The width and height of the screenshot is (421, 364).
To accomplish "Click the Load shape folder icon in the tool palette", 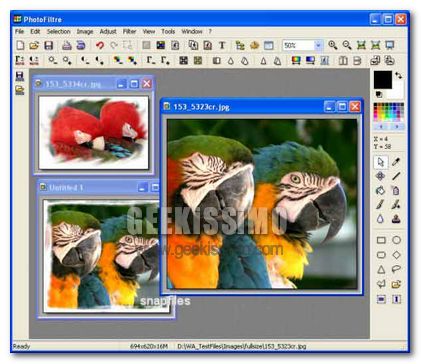I will point(396,284).
